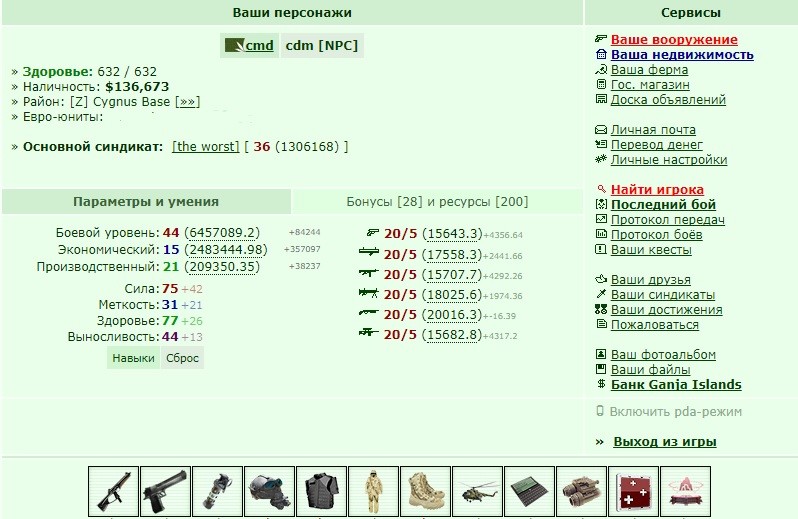The height and width of the screenshot is (519, 798).
Task: Select the cmd character tab
Action: coord(249,46)
